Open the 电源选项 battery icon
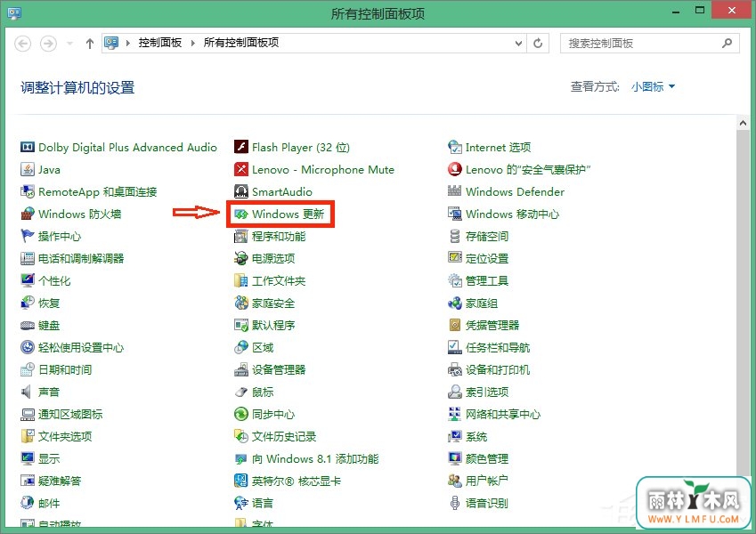The height and width of the screenshot is (534, 756). tap(241, 258)
